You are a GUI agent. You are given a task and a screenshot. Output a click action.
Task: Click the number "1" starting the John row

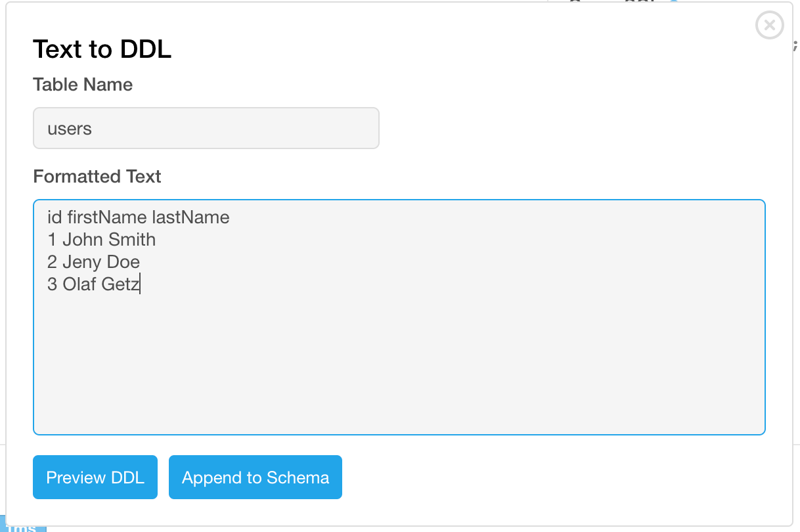click(52, 240)
